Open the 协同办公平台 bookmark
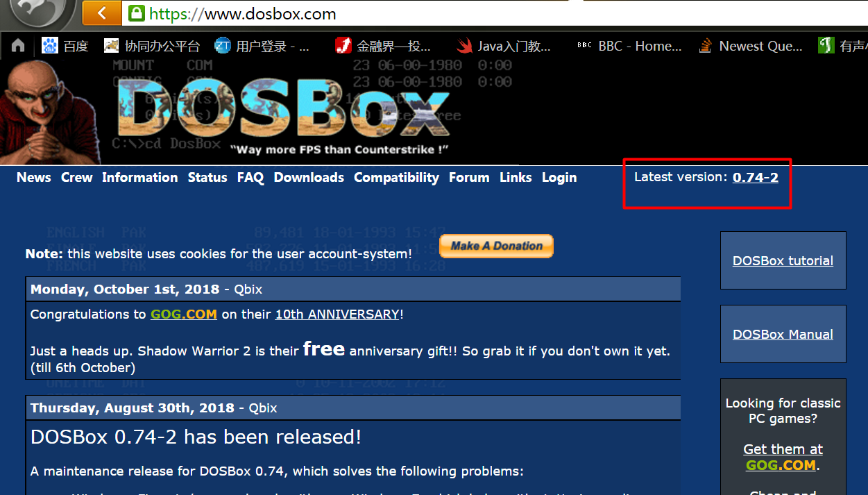Image resolution: width=868 pixels, height=495 pixels. pyautogui.click(x=152, y=46)
